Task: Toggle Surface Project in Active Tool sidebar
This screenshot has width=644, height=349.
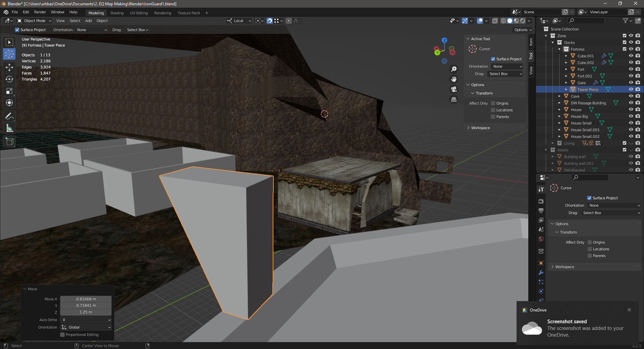Action: (493, 59)
